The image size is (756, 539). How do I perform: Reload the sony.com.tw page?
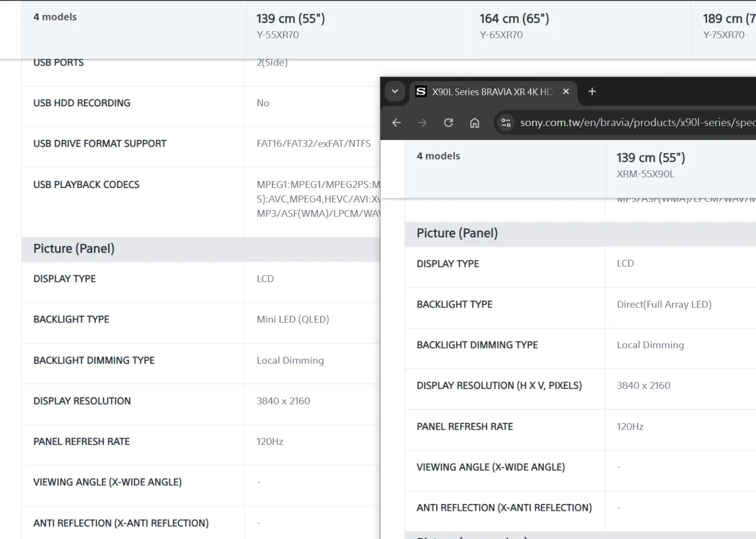449,122
